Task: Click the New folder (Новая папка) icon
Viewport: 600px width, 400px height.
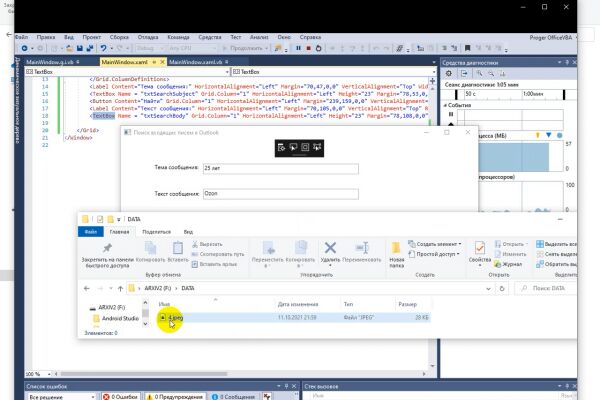Action: pyautogui.click(x=396, y=254)
